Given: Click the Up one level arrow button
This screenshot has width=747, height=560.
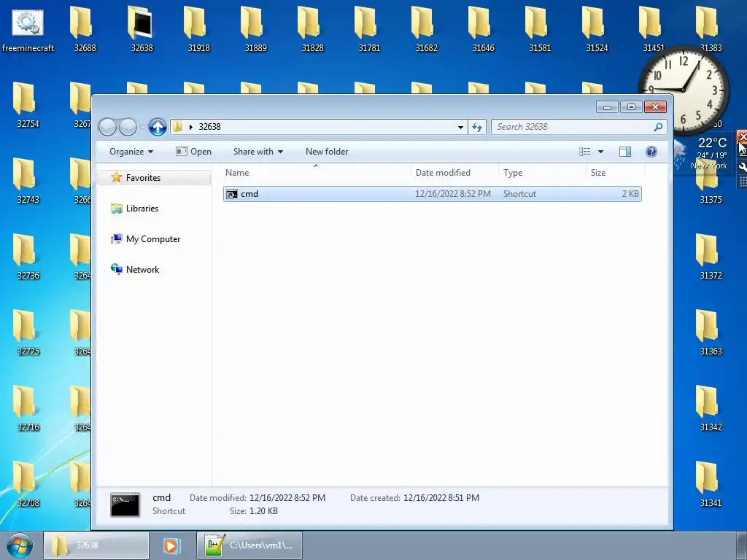Looking at the screenshot, I should [x=158, y=127].
